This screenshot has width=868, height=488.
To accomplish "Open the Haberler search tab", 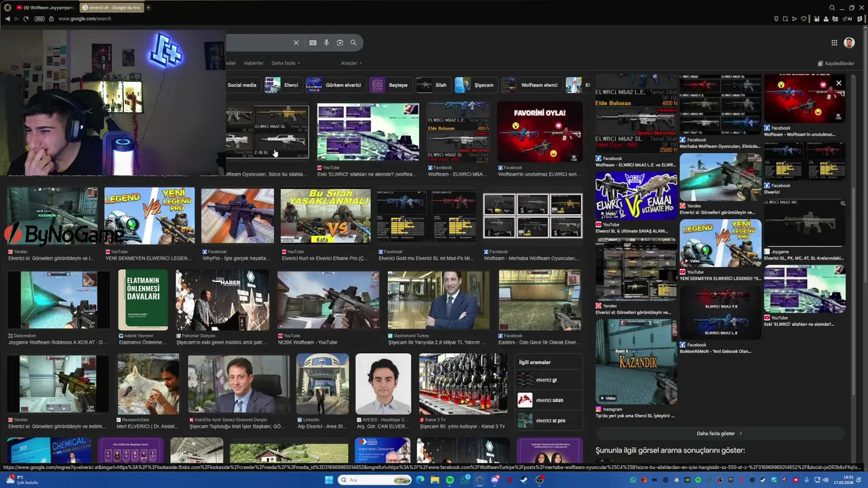I will [254, 63].
